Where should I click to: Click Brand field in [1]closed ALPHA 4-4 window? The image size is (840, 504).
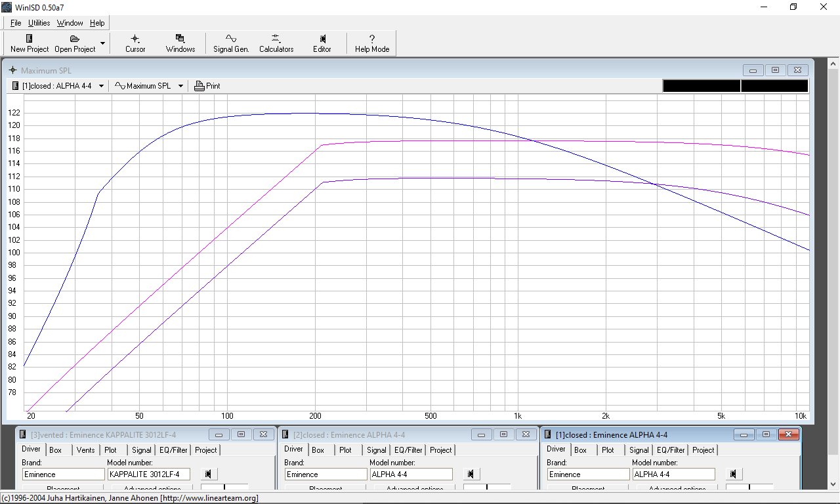coord(588,474)
